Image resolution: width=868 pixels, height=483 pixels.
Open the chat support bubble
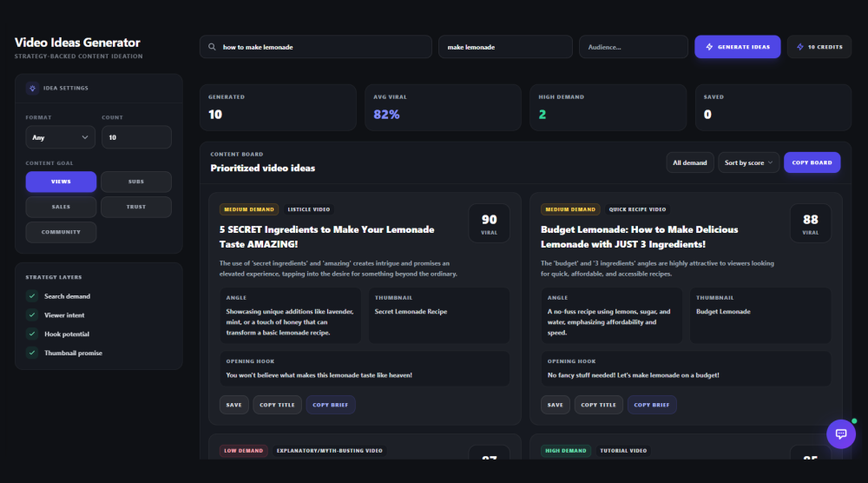coord(841,433)
